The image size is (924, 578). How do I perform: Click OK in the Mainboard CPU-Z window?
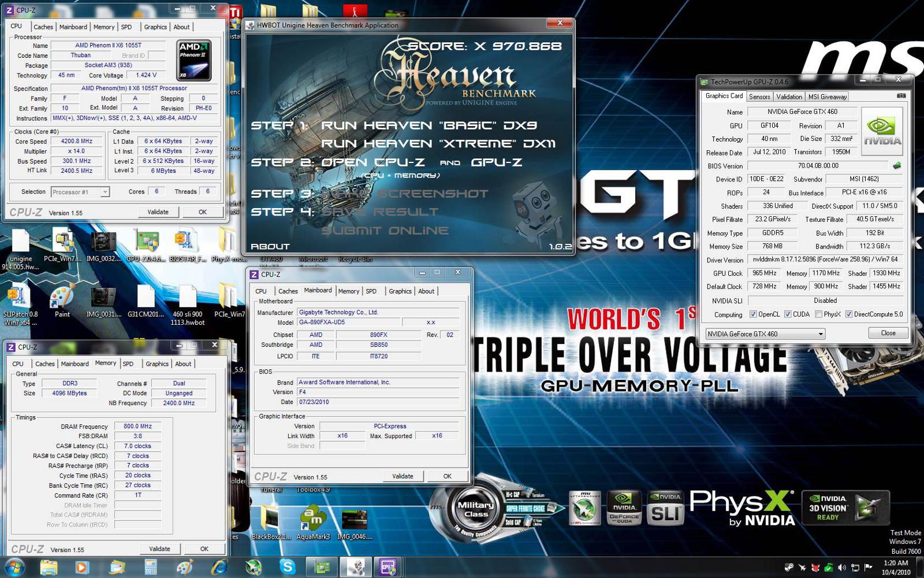coord(447,476)
